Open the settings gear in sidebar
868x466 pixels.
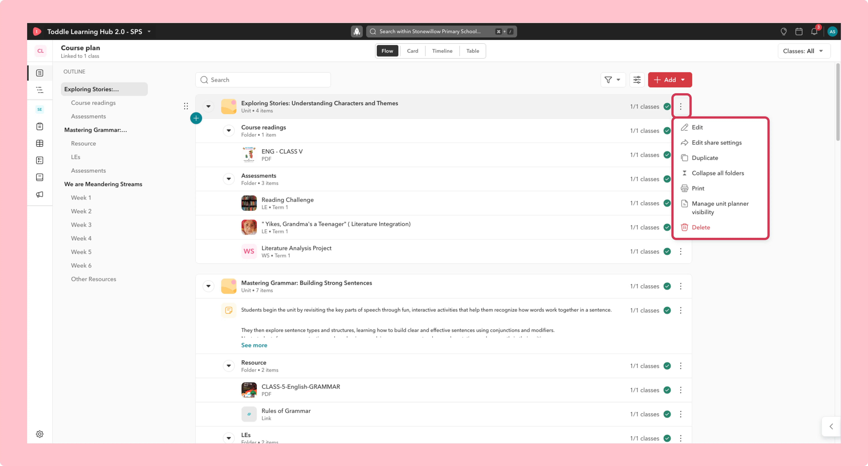[40, 434]
